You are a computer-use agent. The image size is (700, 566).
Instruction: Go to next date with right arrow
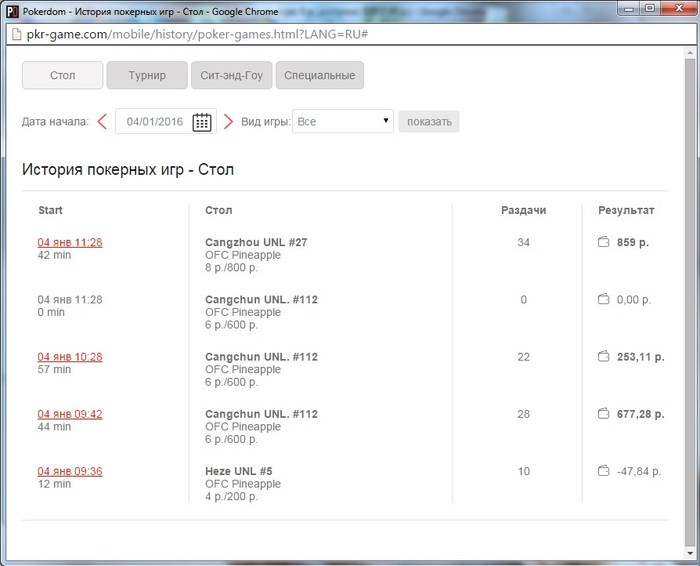coord(228,121)
